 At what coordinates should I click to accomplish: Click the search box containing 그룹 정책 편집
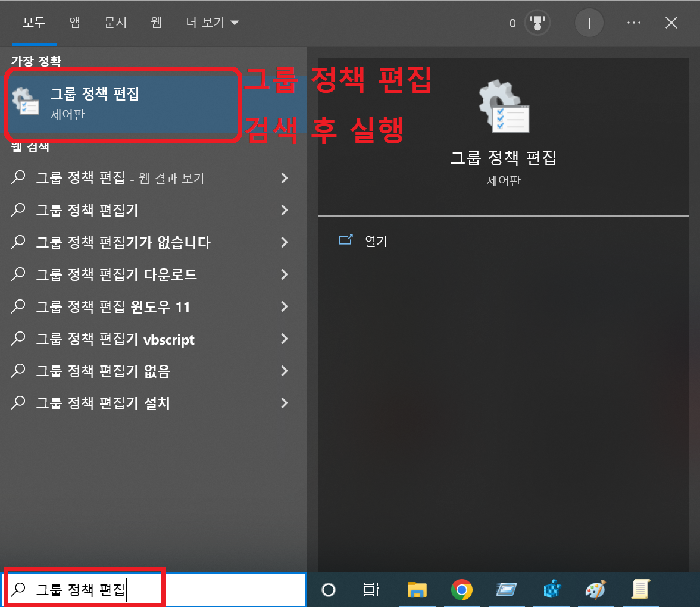pos(153,590)
